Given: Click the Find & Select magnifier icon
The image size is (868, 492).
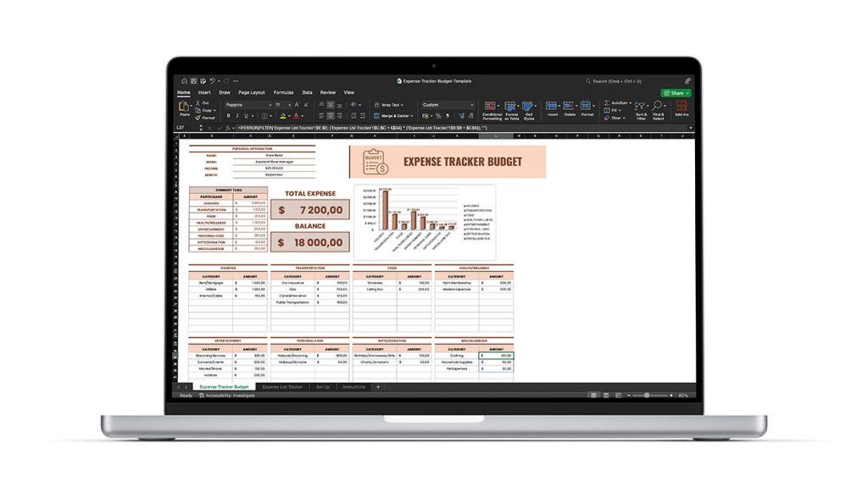Looking at the screenshot, I should 659,108.
